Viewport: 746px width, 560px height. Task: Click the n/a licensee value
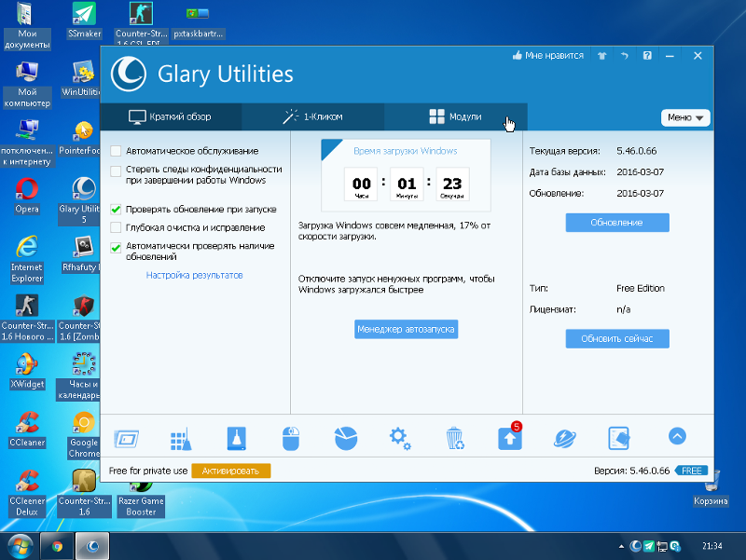pyautogui.click(x=623, y=309)
